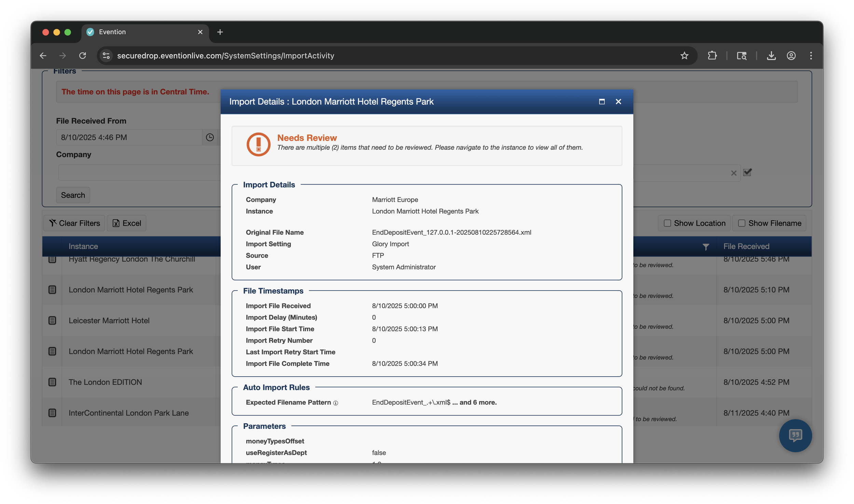Click the info icon beside Expected Filename Pattern
Image resolution: width=854 pixels, height=504 pixels.
(335, 403)
